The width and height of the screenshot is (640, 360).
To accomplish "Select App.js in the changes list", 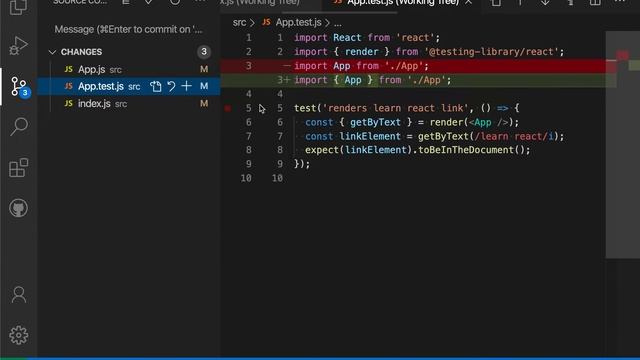I will coord(129,69).
